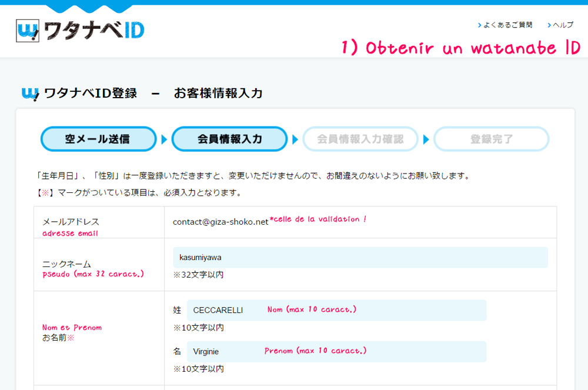The image size is (588, 390).
Task: Click the ※32文字以内 note
Action: 198,275
